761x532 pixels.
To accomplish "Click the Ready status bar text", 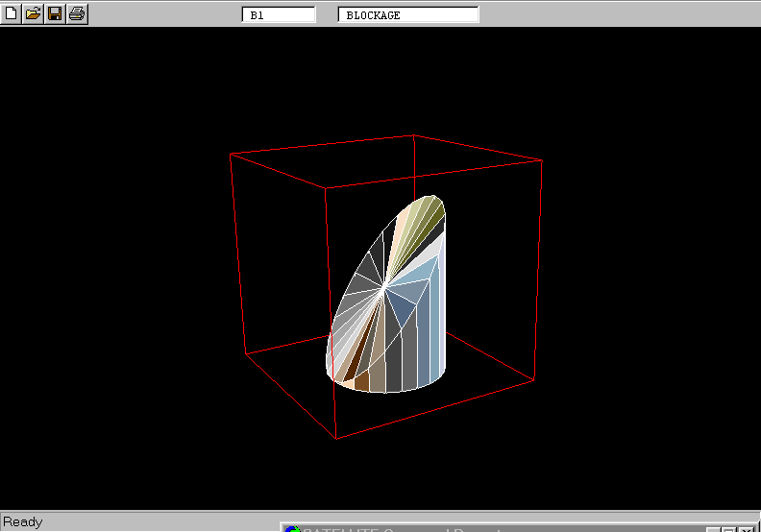I will (23, 521).
